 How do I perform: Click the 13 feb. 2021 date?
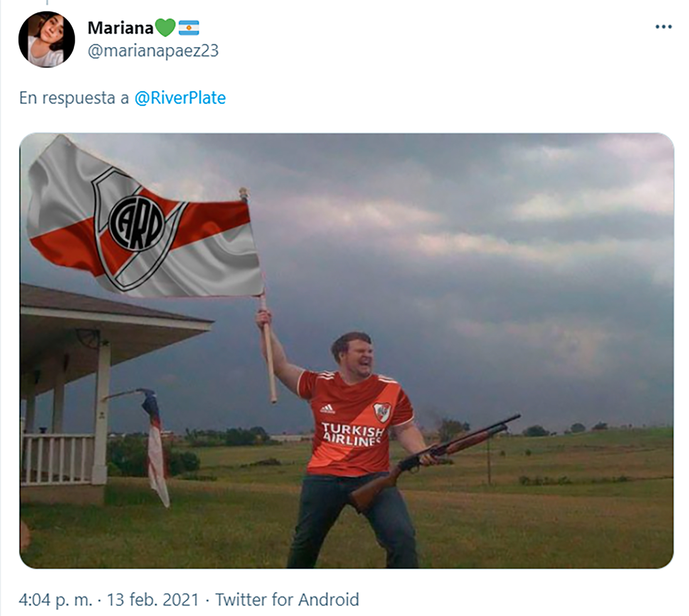[153, 599]
